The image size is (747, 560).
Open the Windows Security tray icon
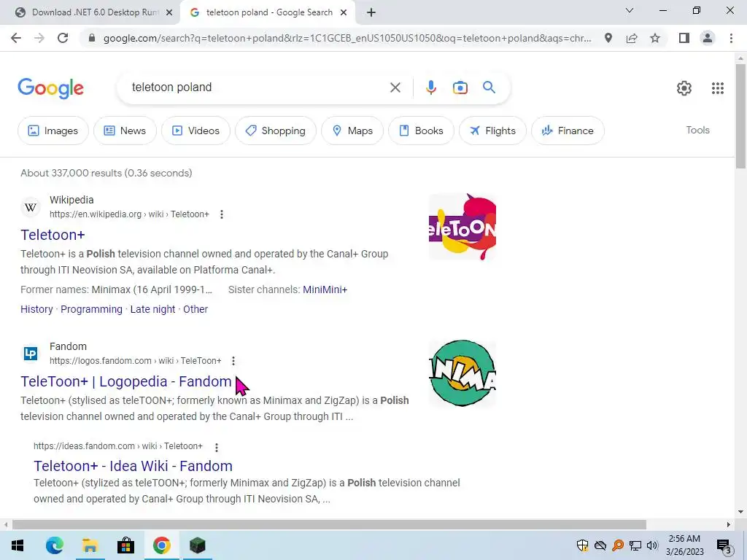(582, 545)
